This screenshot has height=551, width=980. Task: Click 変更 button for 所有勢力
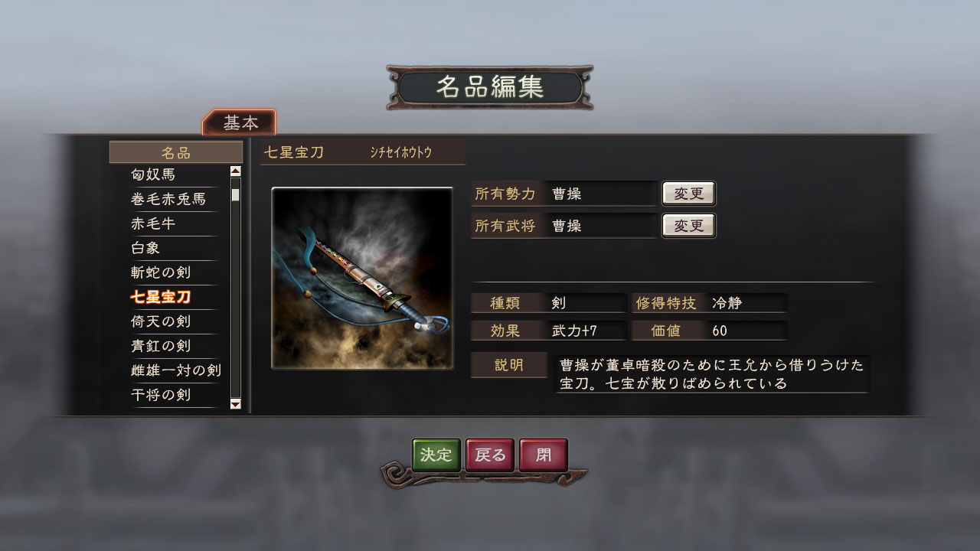[688, 194]
